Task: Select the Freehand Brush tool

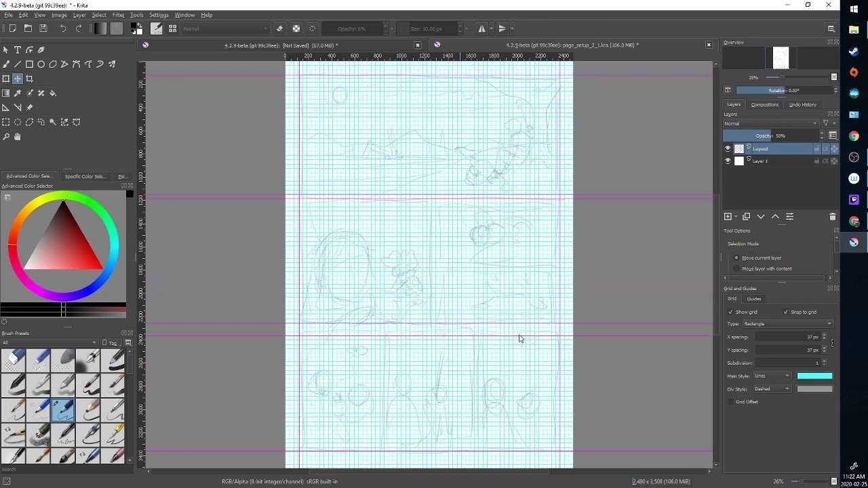Action: click(6, 64)
